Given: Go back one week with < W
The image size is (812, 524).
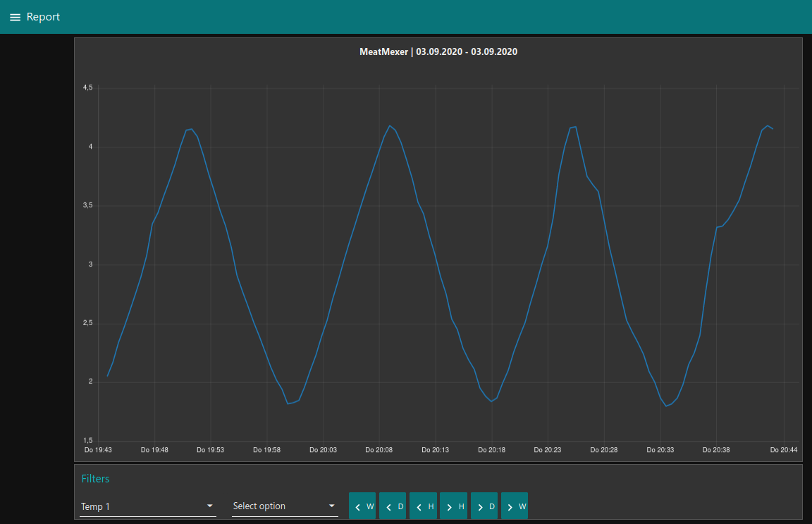Looking at the screenshot, I should 364,506.
